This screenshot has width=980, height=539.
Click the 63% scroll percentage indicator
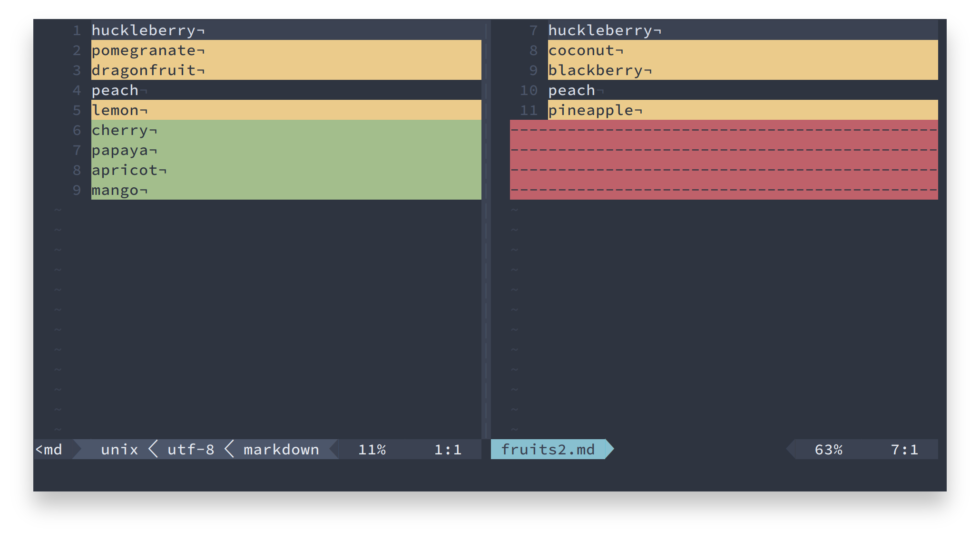(829, 449)
